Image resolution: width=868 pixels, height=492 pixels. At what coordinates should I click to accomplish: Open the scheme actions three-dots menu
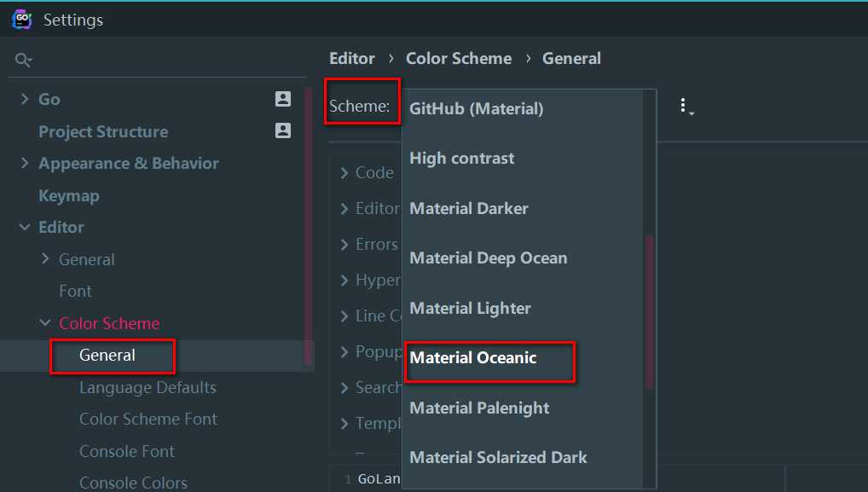(x=686, y=107)
